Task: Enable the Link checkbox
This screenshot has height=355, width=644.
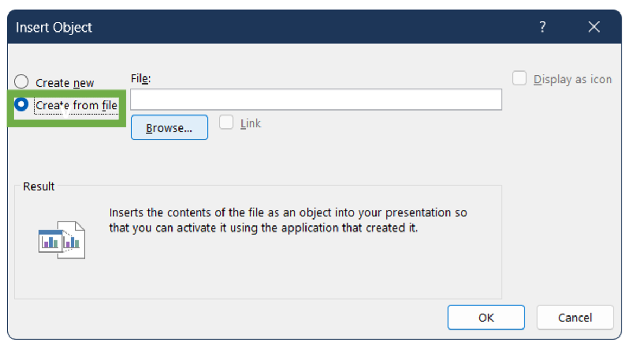Action: [226, 123]
